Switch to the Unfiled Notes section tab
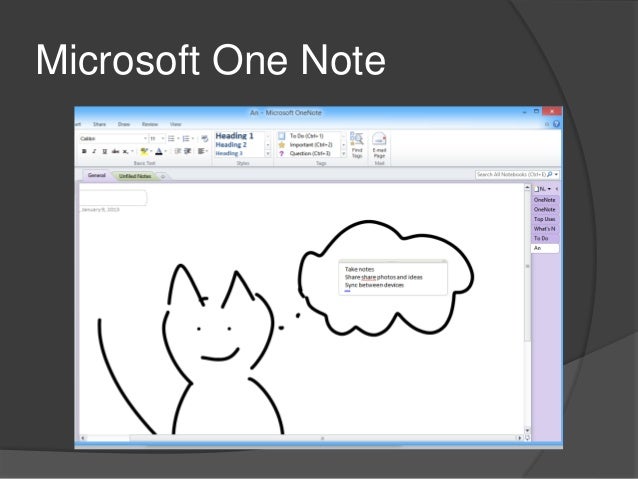 pyautogui.click(x=135, y=176)
